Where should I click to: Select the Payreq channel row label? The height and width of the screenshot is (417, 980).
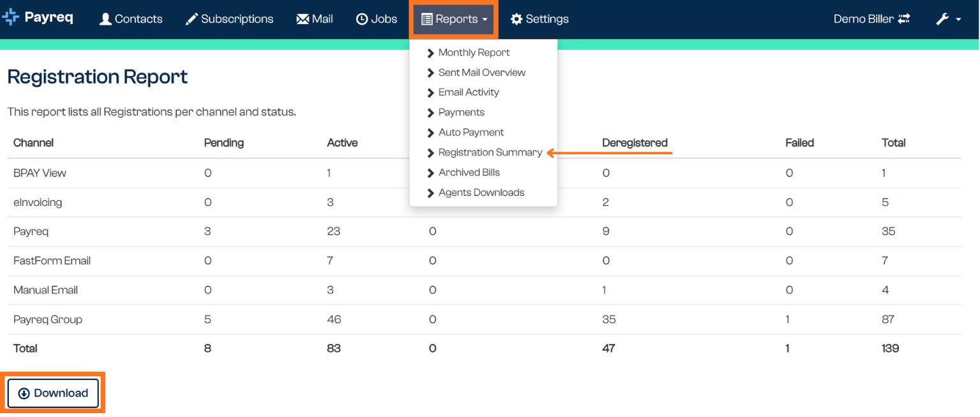coord(31,231)
